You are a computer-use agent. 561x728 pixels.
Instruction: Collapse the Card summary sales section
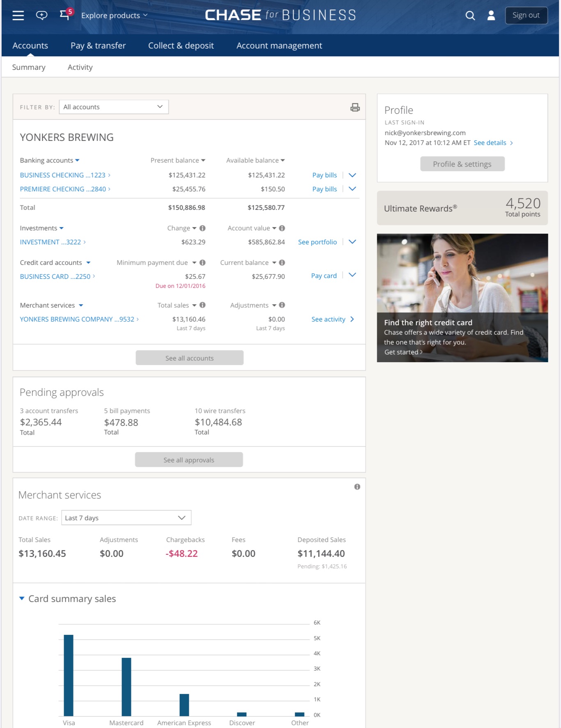[x=22, y=598]
